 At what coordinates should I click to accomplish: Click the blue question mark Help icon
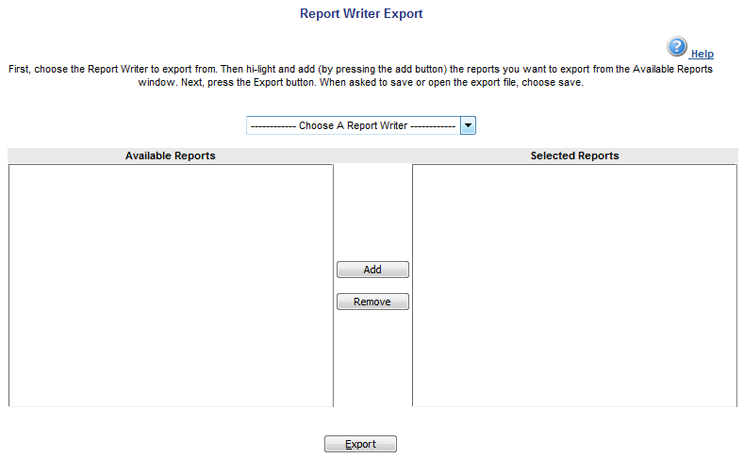(677, 46)
